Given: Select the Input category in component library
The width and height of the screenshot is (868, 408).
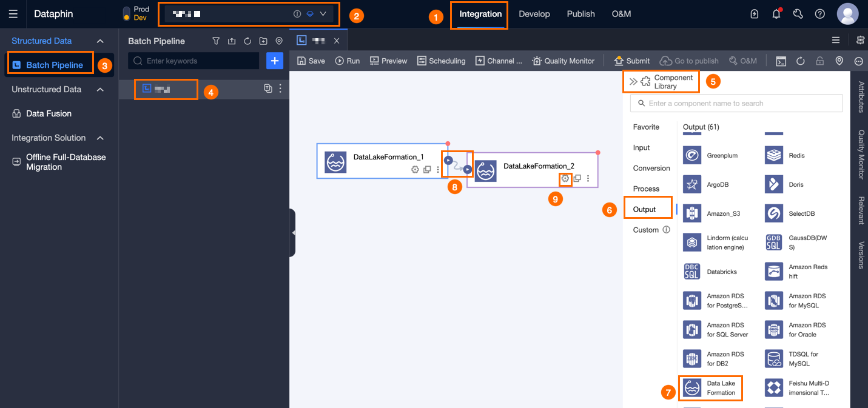Looking at the screenshot, I should (x=641, y=147).
